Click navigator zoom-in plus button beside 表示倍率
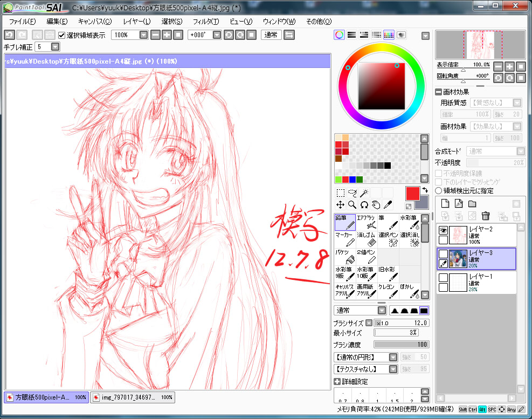 click(509, 66)
